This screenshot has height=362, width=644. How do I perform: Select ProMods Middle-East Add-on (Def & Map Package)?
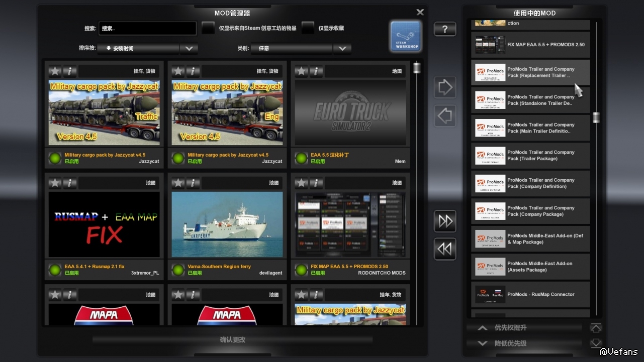coord(530,239)
